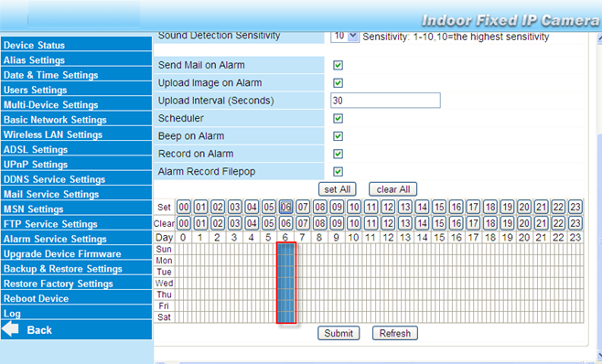This screenshot has width=602, height=364.
Task: Open the Log page
Action: tap(76, 314)
